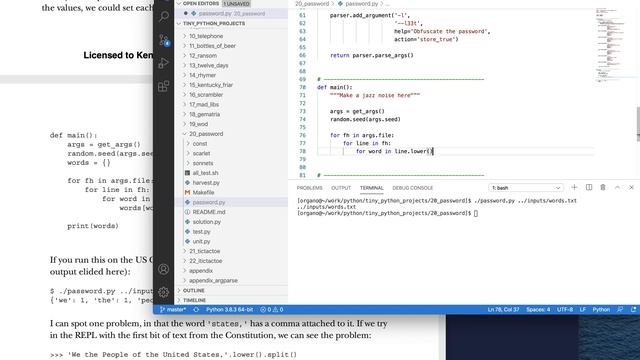Open the solution.py file
The width and height of the screenshot is (640, 360).
tap(207, 222)
